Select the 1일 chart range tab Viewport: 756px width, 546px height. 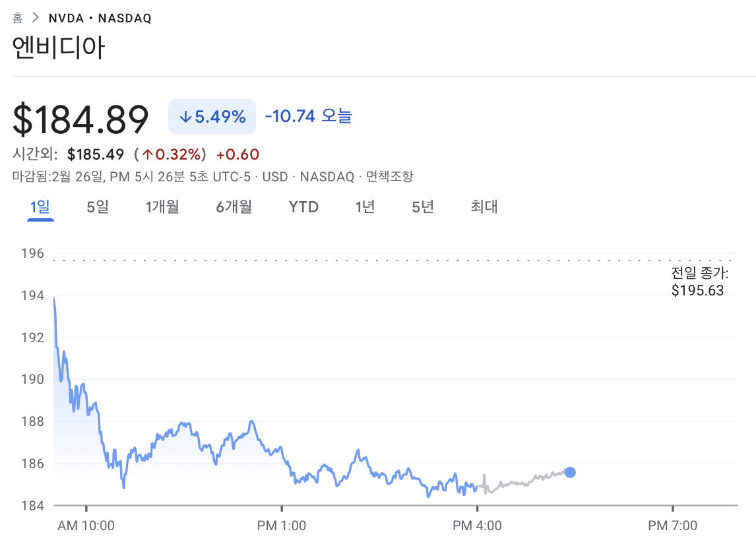(x=40, y=207)
